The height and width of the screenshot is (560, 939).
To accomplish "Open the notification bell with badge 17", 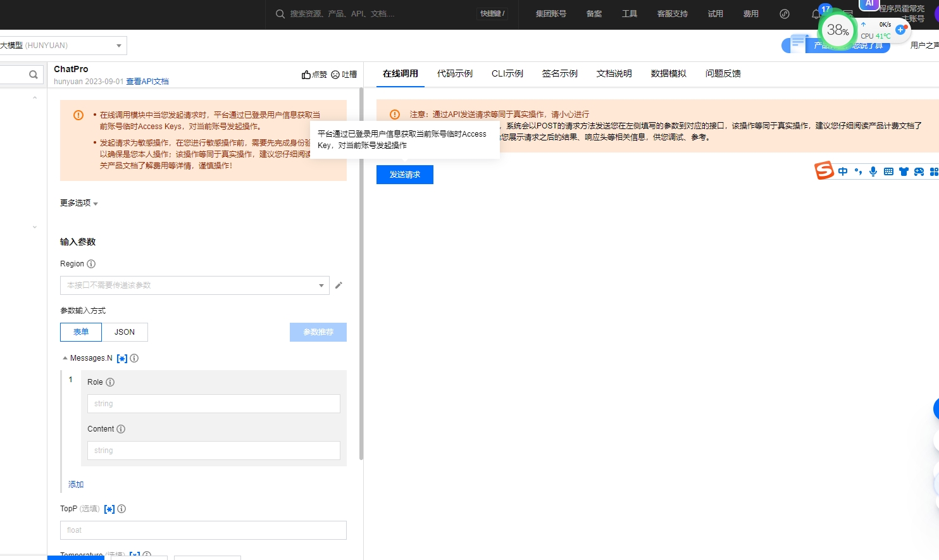I will click(x=817, y=14).
